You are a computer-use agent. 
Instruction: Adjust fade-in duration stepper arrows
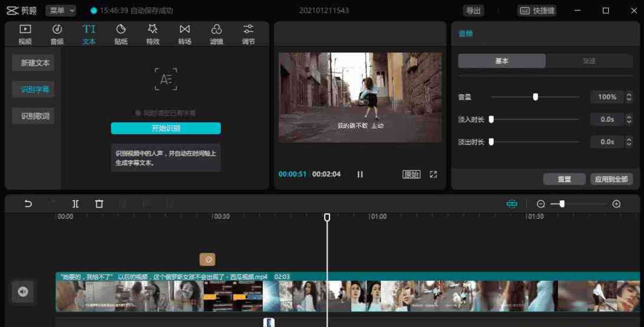pyautogui.click(x=629, y=119)
